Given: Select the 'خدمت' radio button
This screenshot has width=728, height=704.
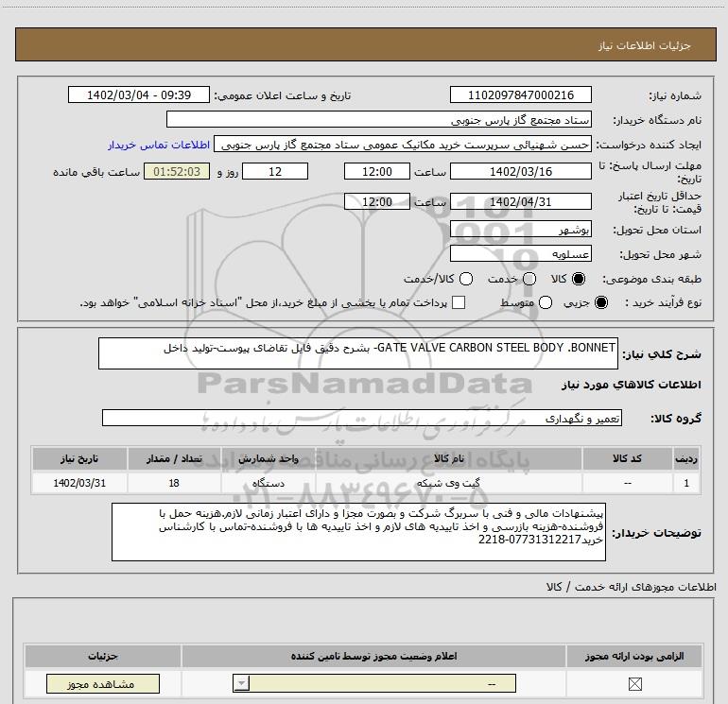Looking at the screenshot, I should tap(529, 279).
